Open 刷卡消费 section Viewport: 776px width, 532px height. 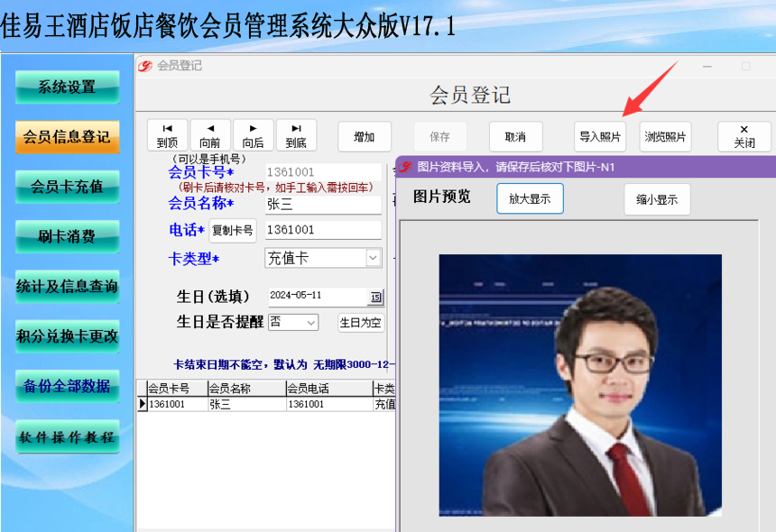(x=68, y=237)
